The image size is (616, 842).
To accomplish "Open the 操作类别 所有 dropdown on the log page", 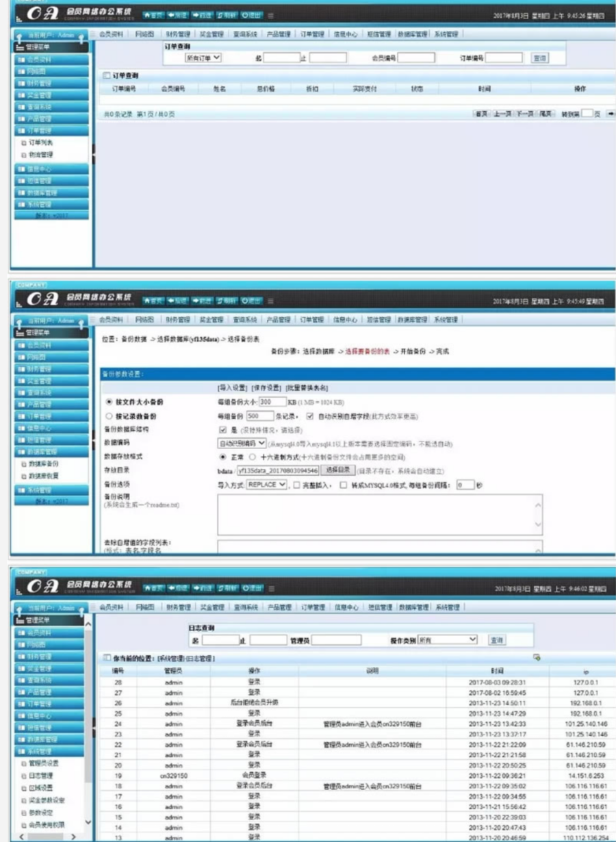I will (x=448, y=639).
